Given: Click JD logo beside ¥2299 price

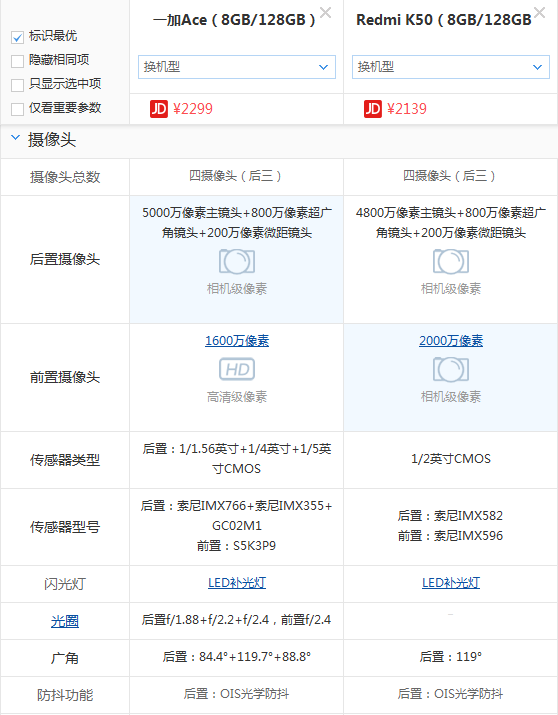Looking at the screenshot, I should 159,109.
